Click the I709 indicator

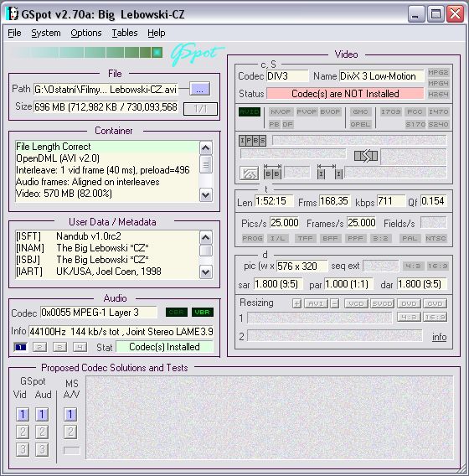[391, 111]
